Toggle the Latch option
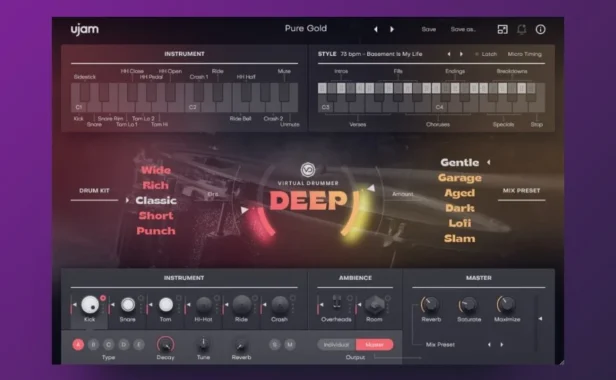The image size is (616, 380). click(x=486, y=54)
